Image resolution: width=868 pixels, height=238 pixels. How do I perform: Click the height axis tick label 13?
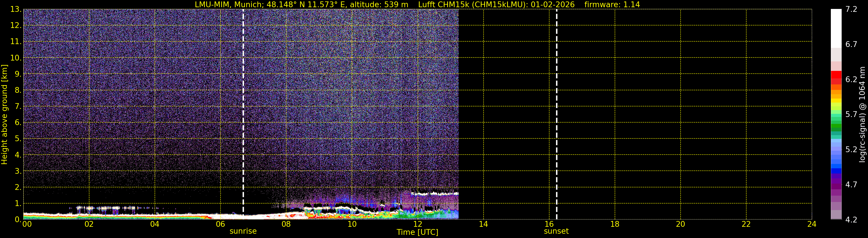click(x=15, y=9)
